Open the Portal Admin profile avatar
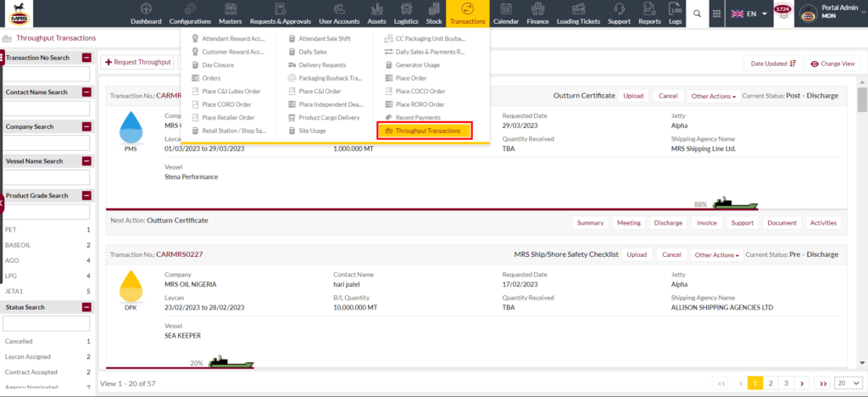 809,14
